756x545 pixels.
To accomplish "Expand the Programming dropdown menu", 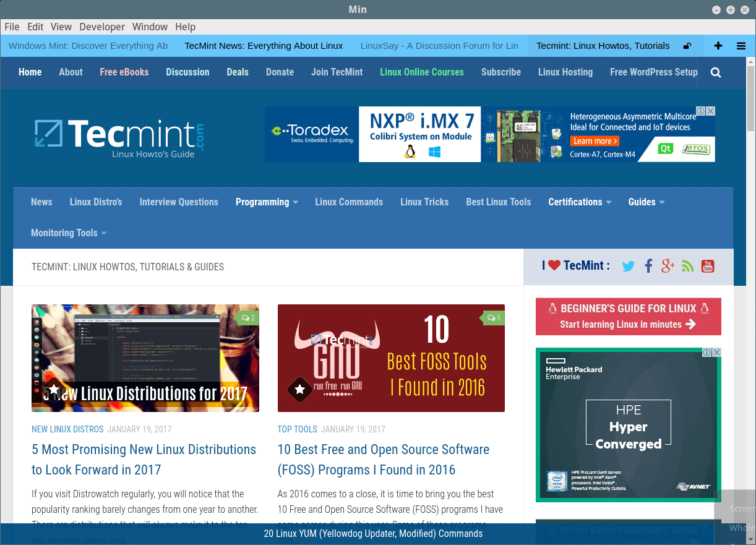I will 267,202.
